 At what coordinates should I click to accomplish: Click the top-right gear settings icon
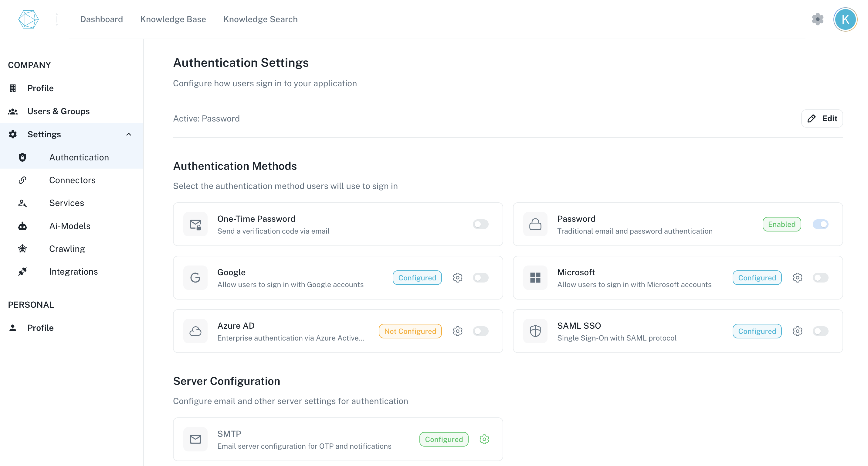[x=817, y=19]
